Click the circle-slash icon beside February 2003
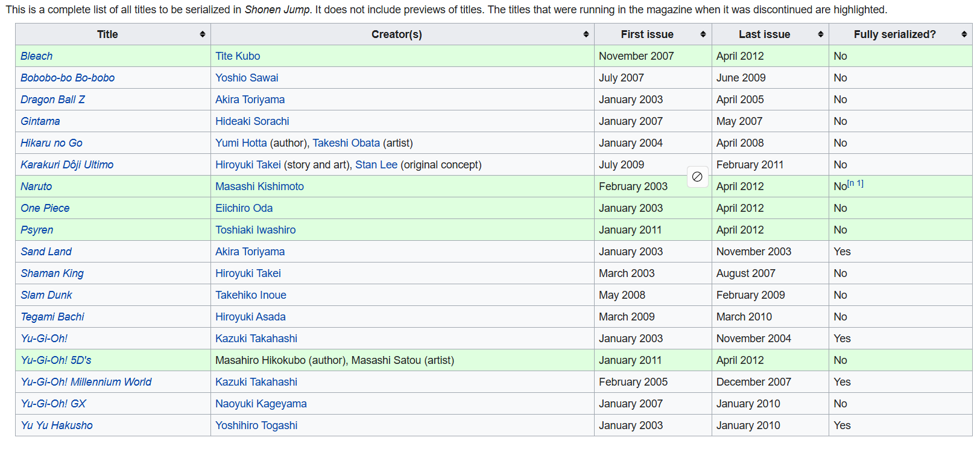980x449 pixels. click(x=697, y=177)
